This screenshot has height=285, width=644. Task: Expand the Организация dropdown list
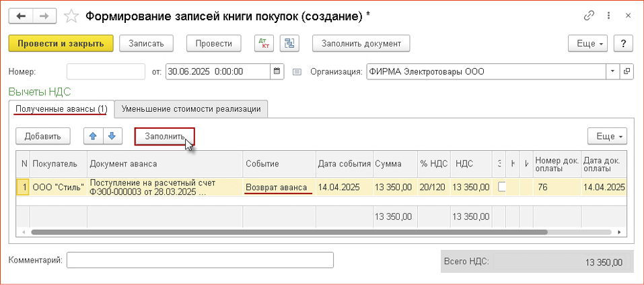(x=612, y=71)
